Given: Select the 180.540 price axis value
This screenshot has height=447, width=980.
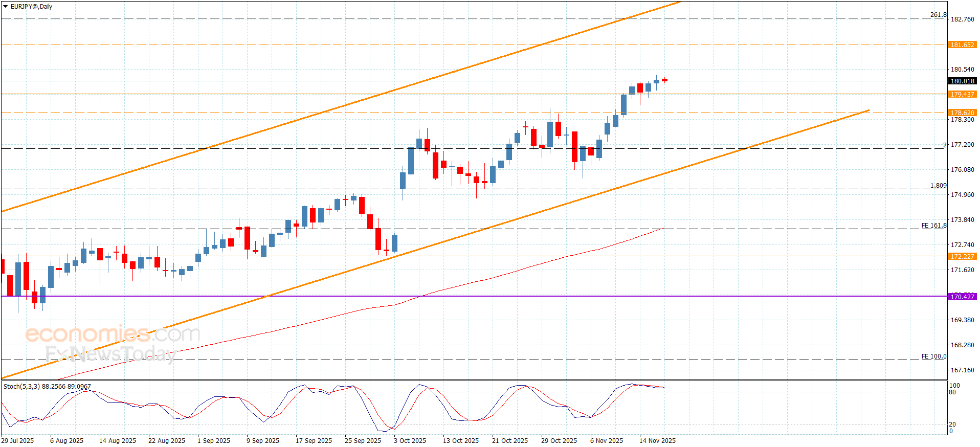Looking at the screenshot, I should pyautogui.click(x=962, y=70).
